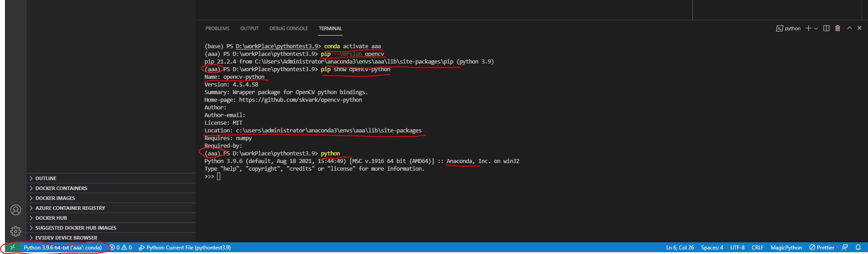Open the errors and warnings count
This screenshot has height=254, width=868.
(121, 247)
